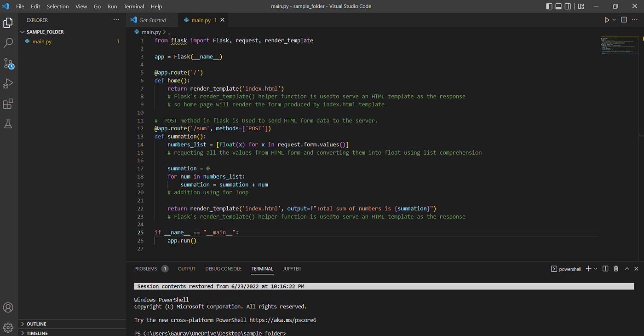The height and width of the screenshot is (336, 644).
Task: Open the new terminal launch profile dropdown
Action: point(596,269)
